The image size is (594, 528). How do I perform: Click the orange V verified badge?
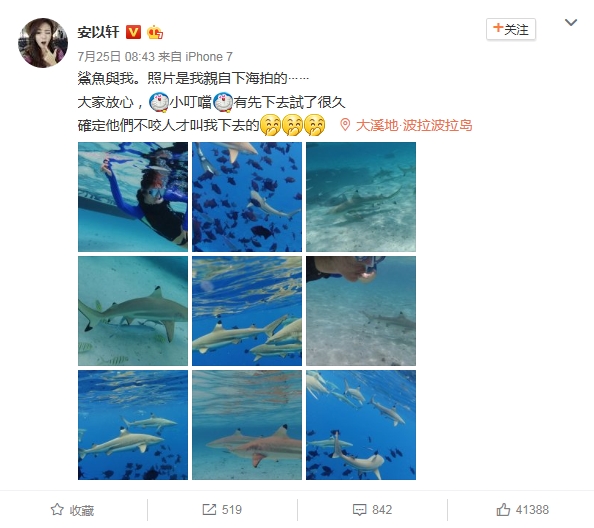coord(133,32)
